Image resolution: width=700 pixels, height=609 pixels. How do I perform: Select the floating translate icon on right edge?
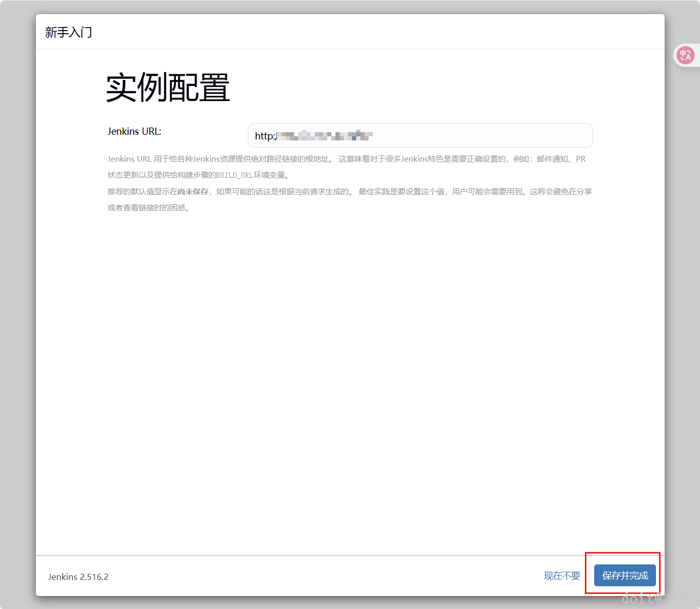click(x=685, y=55)
